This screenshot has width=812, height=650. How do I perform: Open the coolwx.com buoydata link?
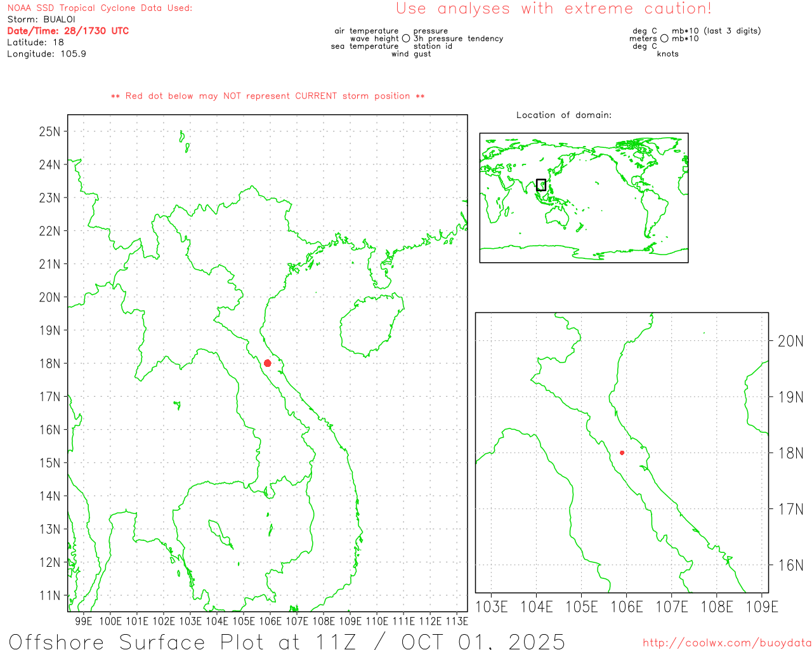[726, 643]
